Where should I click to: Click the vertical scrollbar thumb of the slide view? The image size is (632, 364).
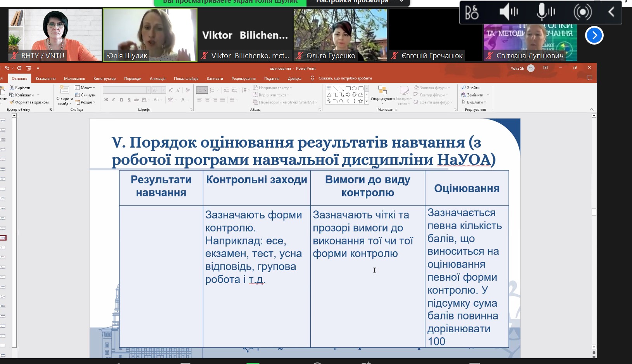[594, 212]
